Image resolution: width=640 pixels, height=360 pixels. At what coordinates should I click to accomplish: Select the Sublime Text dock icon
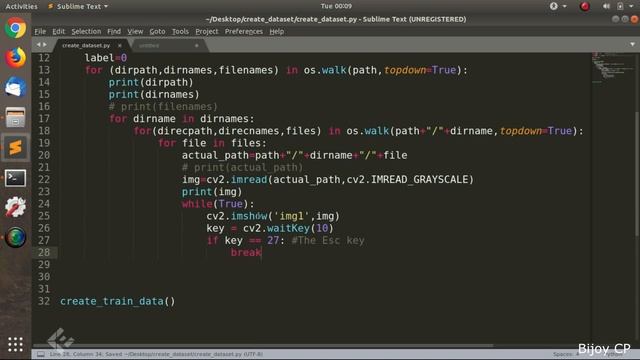[x=16, y=147]
